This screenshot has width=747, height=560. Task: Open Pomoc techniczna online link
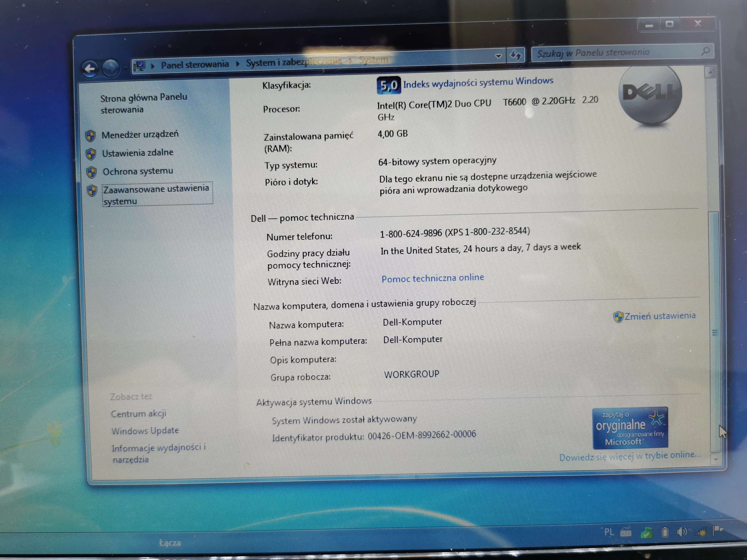tap(433, 278)
